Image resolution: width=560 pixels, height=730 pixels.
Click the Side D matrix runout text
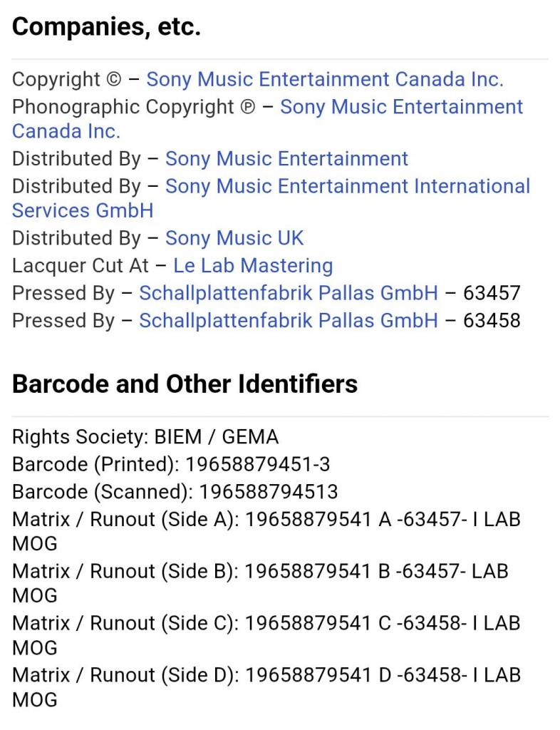pos(382,674)
